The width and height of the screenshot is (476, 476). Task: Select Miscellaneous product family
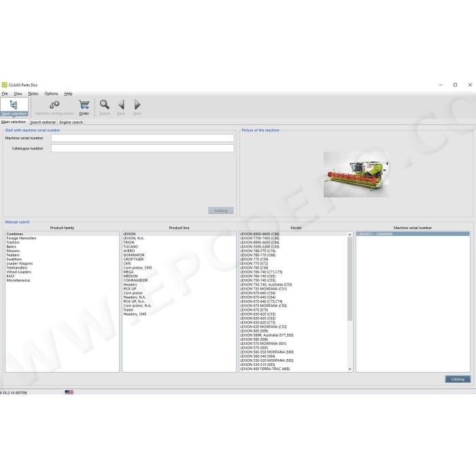tap(62, 280)
